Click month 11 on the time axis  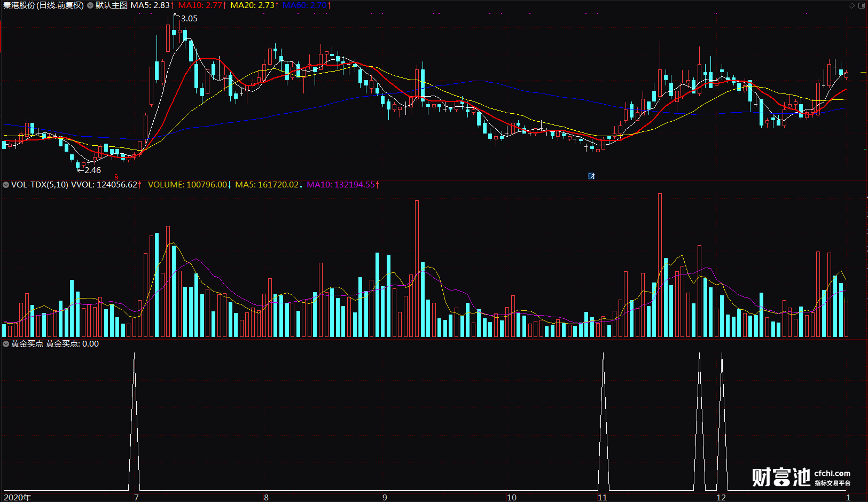[603, 497]
